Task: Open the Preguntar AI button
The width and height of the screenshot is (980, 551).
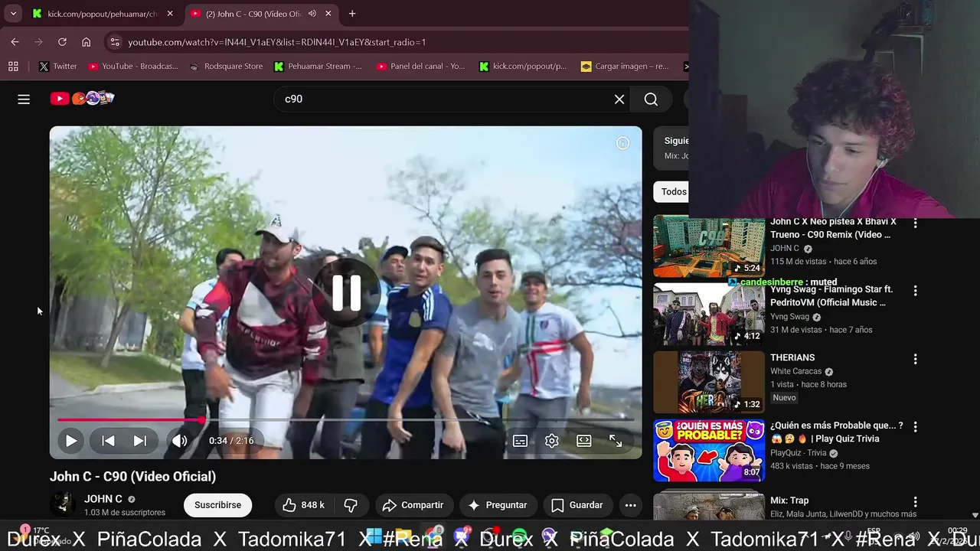Action: tap(498, 505)
